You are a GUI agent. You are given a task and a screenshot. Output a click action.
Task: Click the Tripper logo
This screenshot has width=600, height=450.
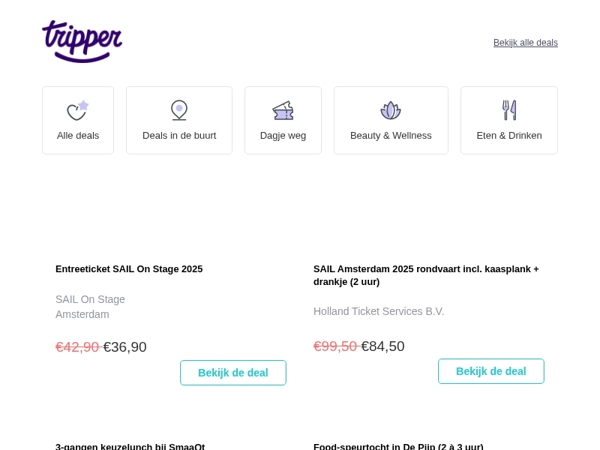(x=82, y=41)
